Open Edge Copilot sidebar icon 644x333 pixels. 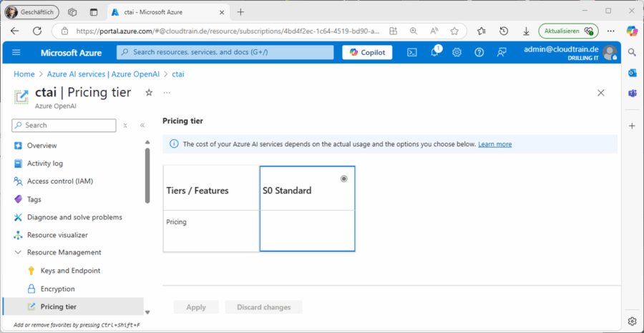632,31
